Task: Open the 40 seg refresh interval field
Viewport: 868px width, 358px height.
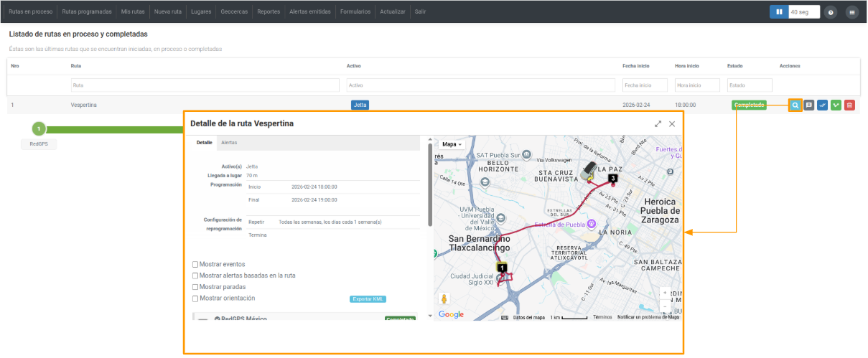Action: pyautogui.click(x=804, y=12)
